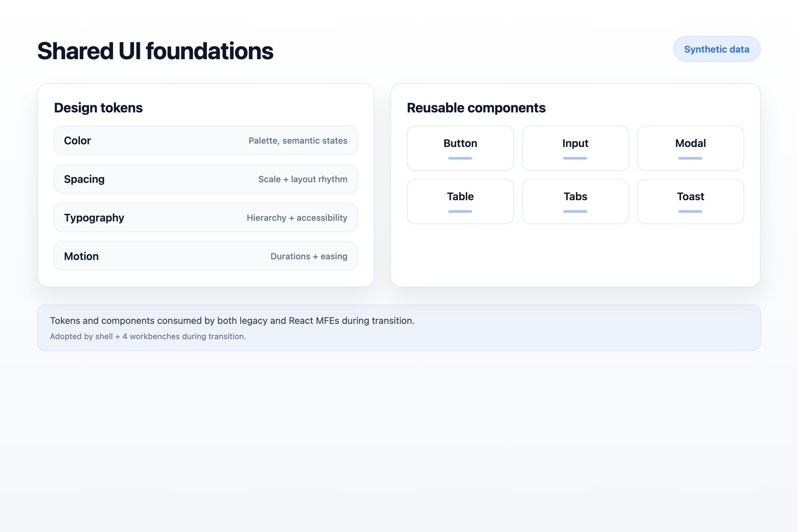Open the Typography token entry

(x=205, y=217)
